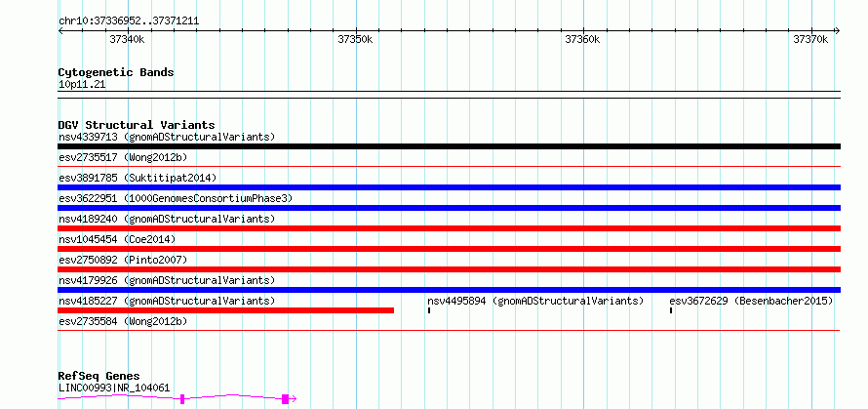Image resolution: width=868 pixels, height=409 pixels.
Task: Open the LINC00993|NR_104061 gene label
Action: 114,388
